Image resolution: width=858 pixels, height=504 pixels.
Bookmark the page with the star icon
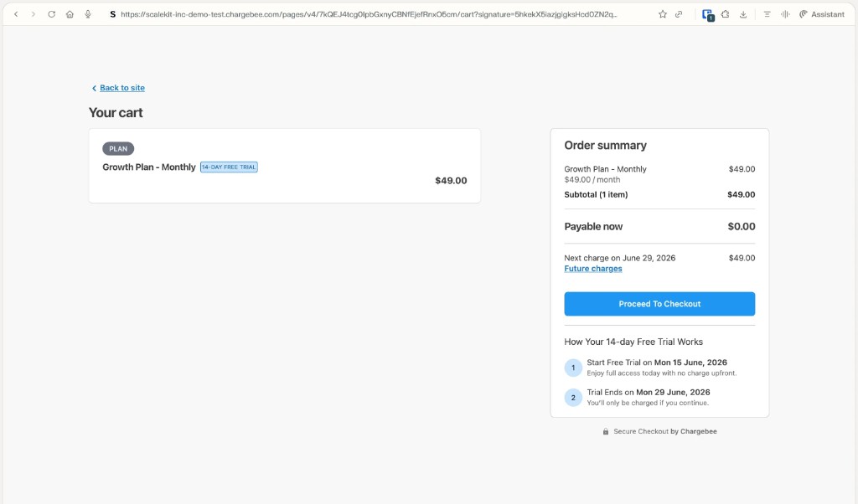(x=663, y=14)
